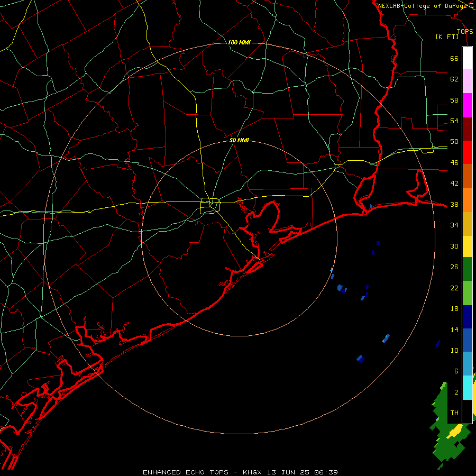Click the '18' legend value
Viewport: 476px width, 476px height.
(x=454, y=309)
